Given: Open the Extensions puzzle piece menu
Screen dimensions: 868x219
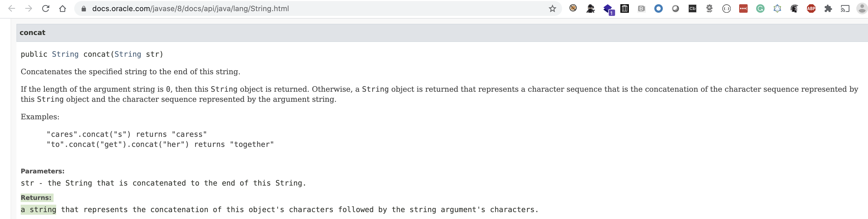Looking at the screenshot, I should click(828, 9).
